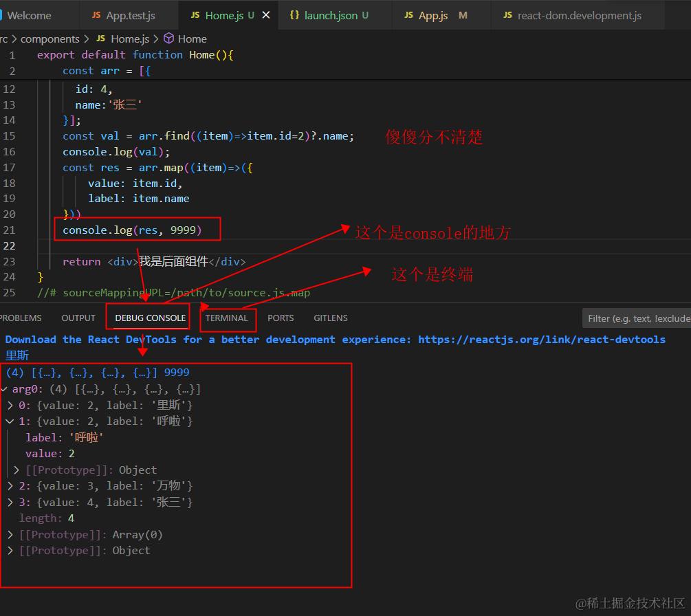
Task: Click the JS icon on react-dom.development.js tab
Action: pyautogui.click(x=507, y=15)
